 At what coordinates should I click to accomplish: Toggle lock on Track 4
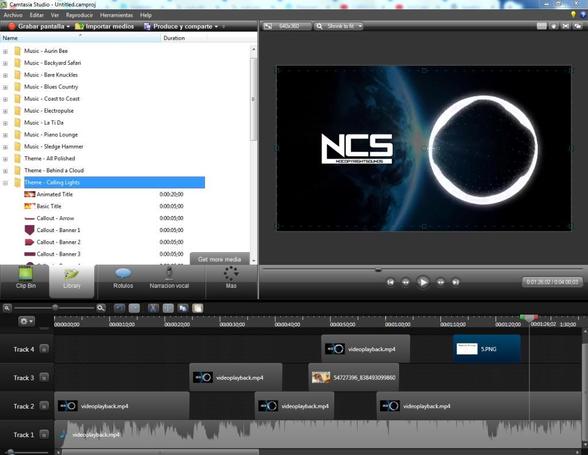(x=44, y=349)
